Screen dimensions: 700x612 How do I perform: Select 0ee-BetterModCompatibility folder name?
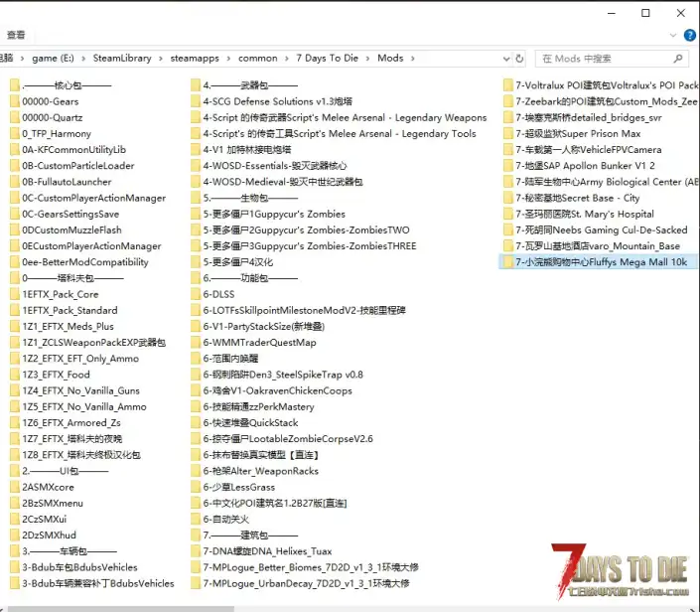[x=85, y=262]
